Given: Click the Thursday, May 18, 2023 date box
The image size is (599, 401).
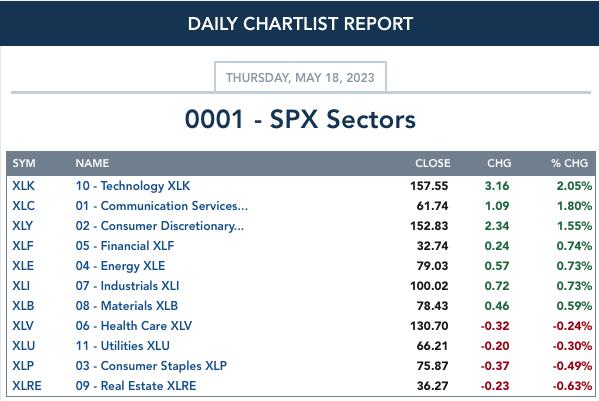Looking at the screenshot, I should click(300, 77).
